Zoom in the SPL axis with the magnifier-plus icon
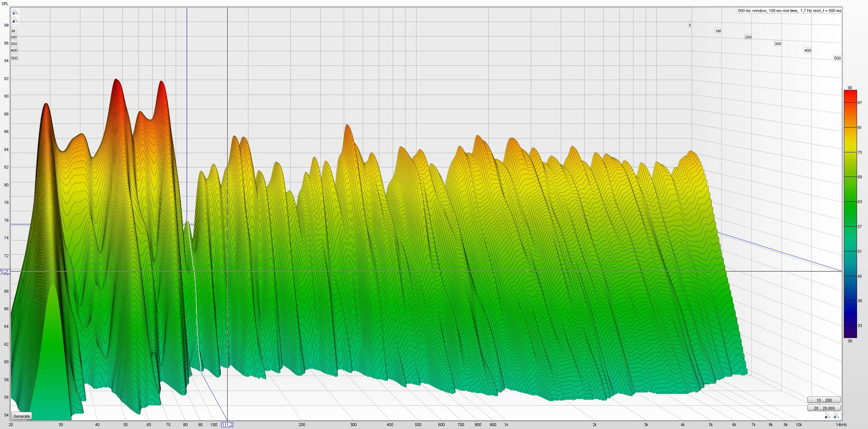 pos(15,12)
